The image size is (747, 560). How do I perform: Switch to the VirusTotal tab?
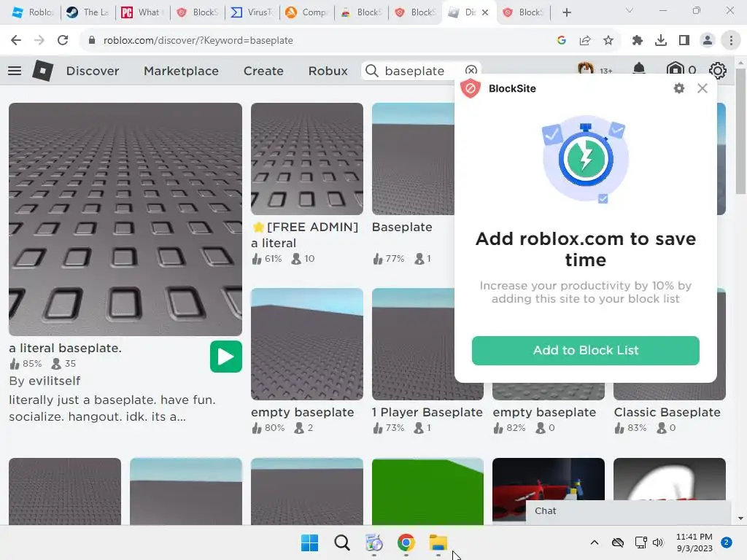click(251, 12)
